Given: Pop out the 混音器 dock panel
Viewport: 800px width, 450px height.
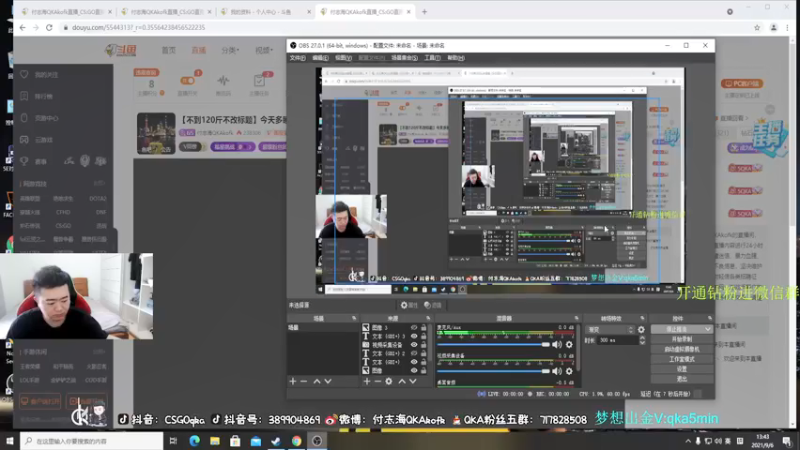Looking at the screenshot, I should click(x=577, y=318).
